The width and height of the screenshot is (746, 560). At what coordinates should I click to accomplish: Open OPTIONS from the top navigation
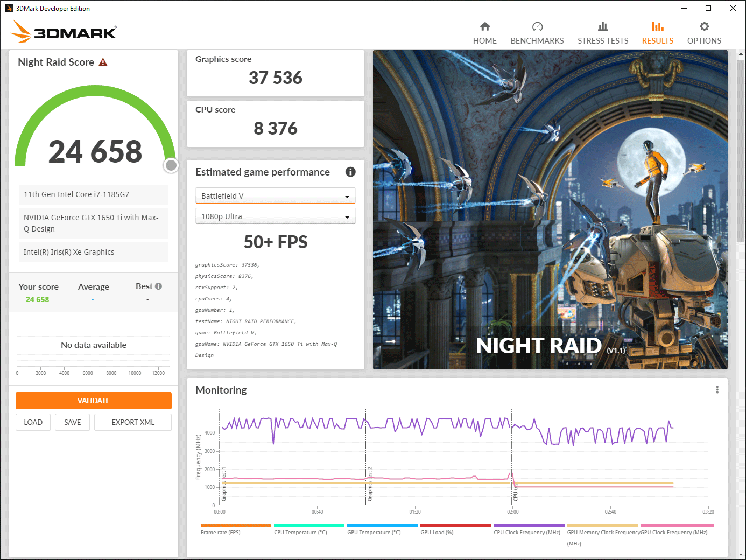704,33
